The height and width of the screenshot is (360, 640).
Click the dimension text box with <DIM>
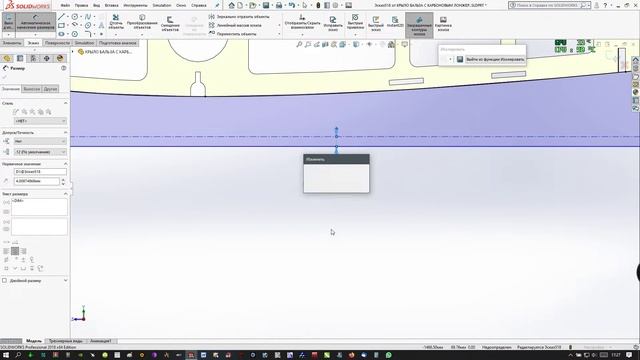coord(39,207)
